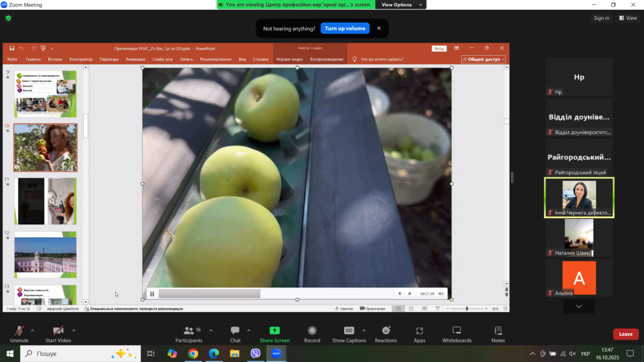Unmute the microphone
This screenshot has height=362, width=644.
tap(19, 331)
